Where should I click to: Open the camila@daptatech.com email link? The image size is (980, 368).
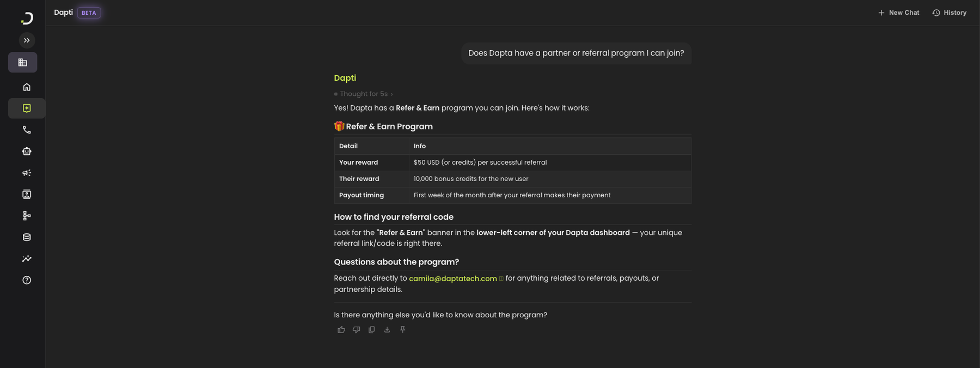(453, 279)
